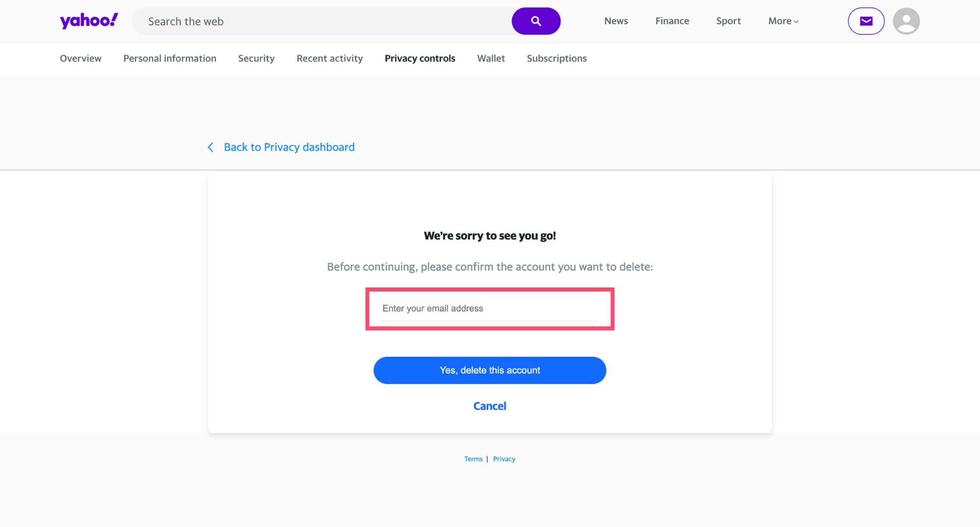Switch to the Overview tab
Screen dimensions: 980x527
(80, 58)
